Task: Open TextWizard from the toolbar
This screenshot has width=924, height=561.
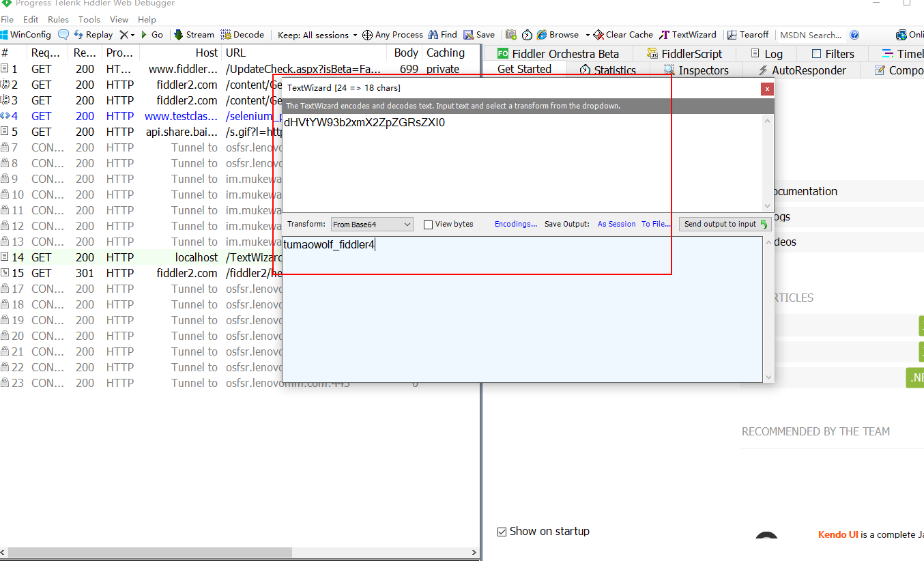Action: [688, 35]
